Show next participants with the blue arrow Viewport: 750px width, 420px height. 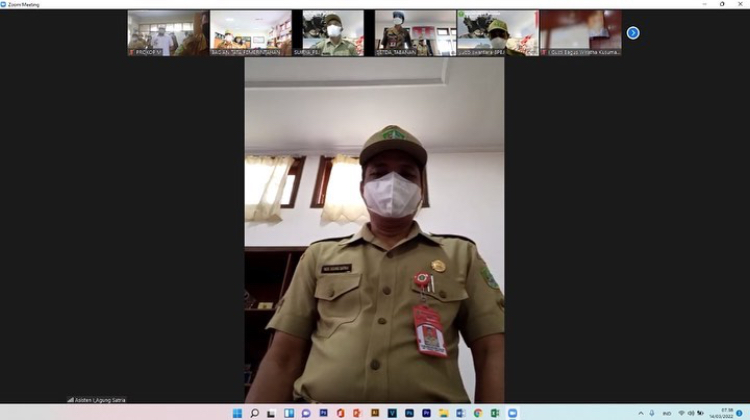632,33
